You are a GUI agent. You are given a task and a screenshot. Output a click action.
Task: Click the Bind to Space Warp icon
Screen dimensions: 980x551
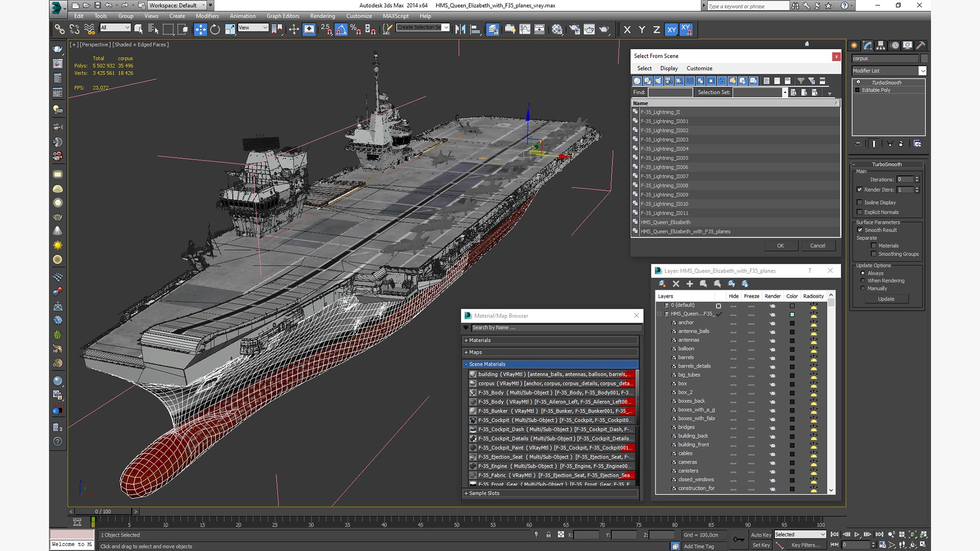pyautogui.click(x=89, y=30)
